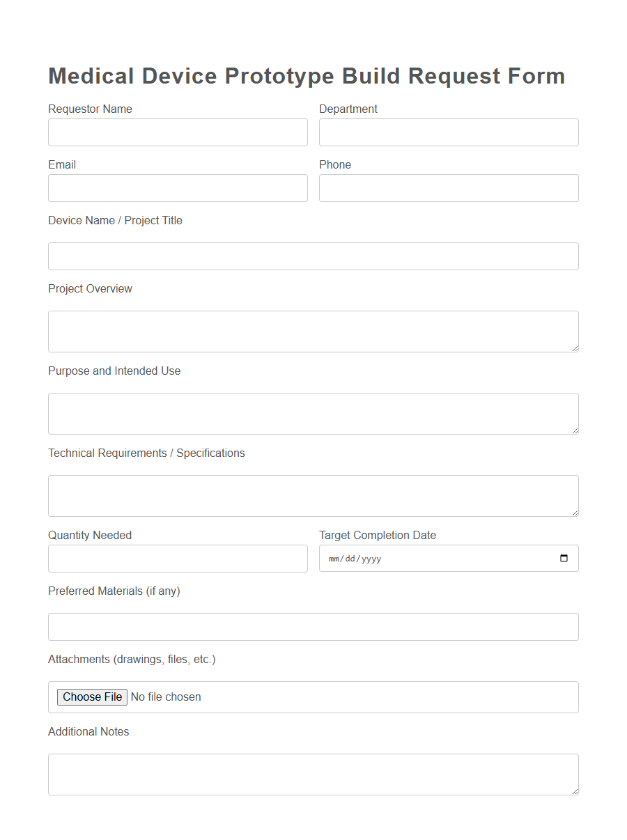627x840 pixels.
Task: Click the resize grip of Project Overview box
Action: pos(575,349)
